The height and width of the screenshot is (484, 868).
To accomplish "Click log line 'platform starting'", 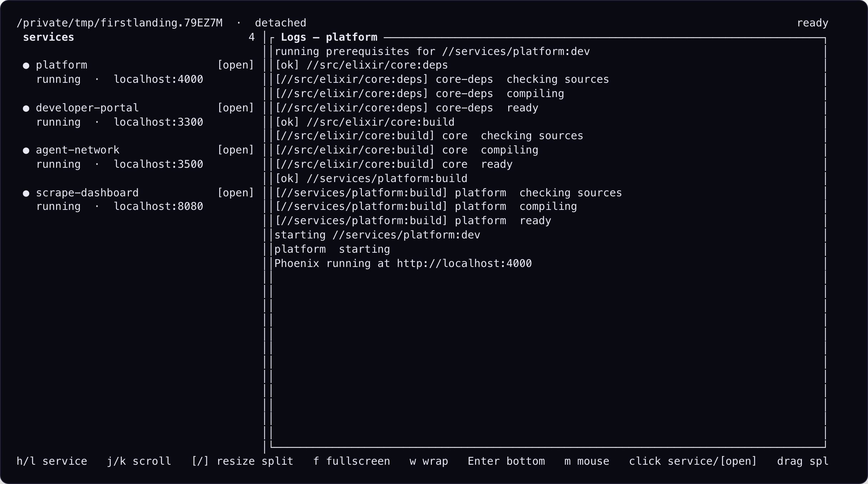I will [x=332, y=249].
